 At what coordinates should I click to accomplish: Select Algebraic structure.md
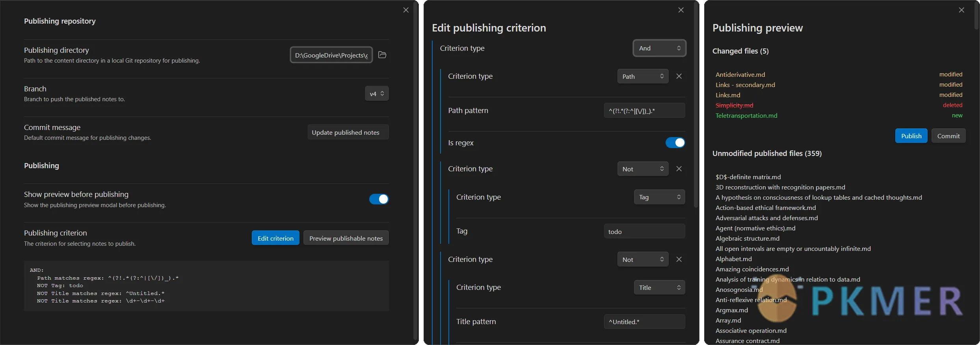coord(748,238)
